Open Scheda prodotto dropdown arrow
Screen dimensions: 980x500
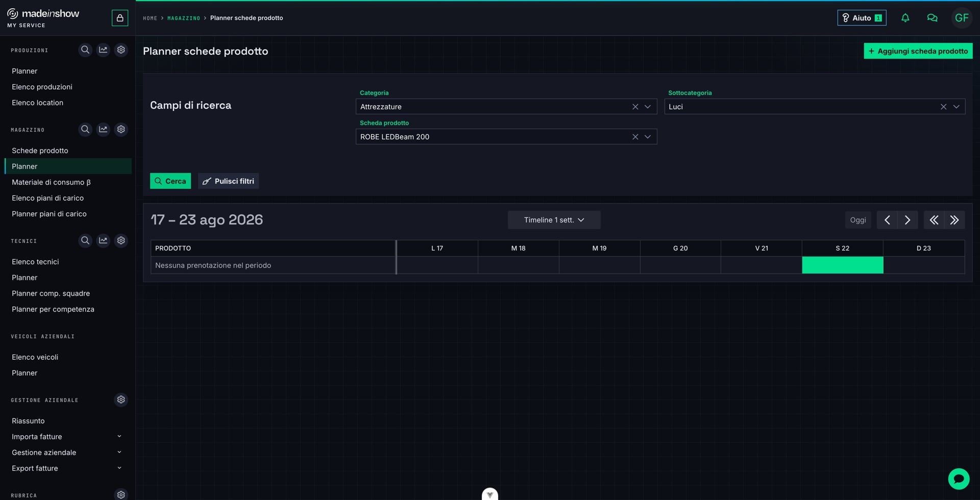pos(648,137)
